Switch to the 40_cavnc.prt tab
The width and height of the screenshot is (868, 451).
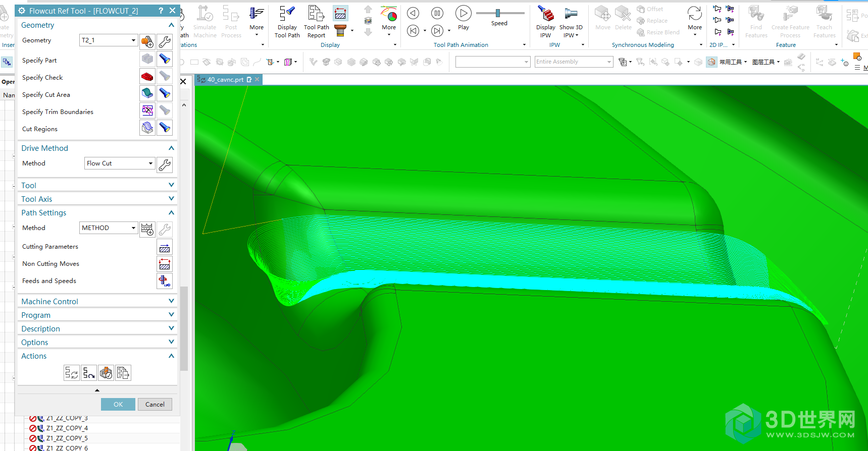tap(225, 80)
